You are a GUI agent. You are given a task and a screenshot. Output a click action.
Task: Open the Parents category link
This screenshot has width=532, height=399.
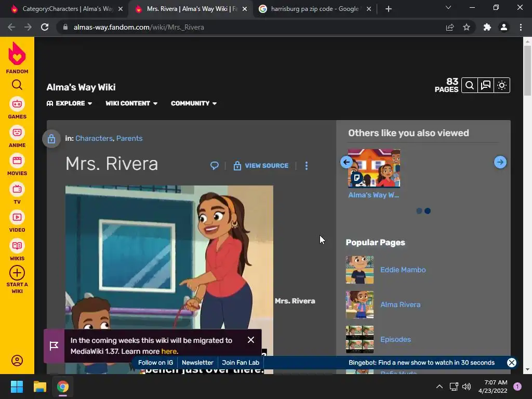pyautogui.click(x=129, y=138)
